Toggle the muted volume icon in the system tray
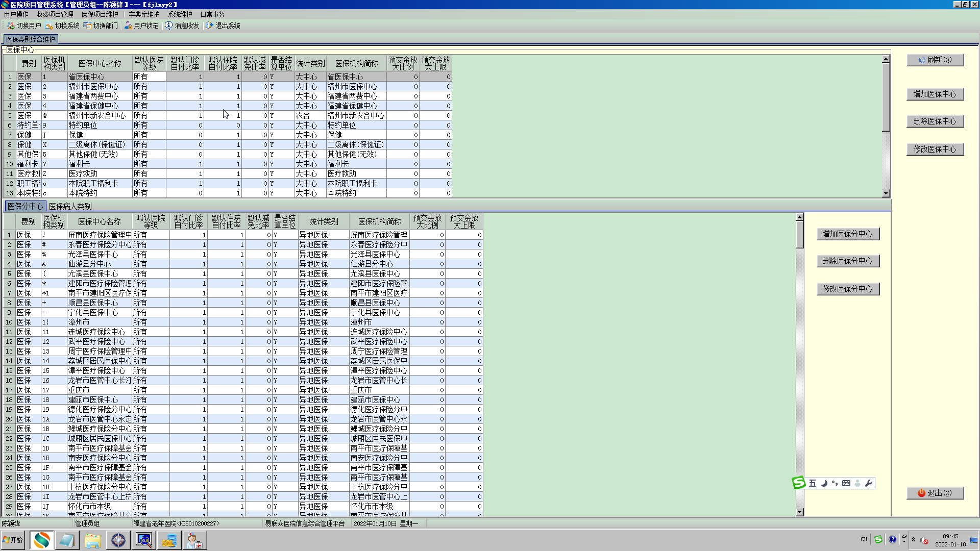Viewport: 980px width, 551px height. (924, 540)
